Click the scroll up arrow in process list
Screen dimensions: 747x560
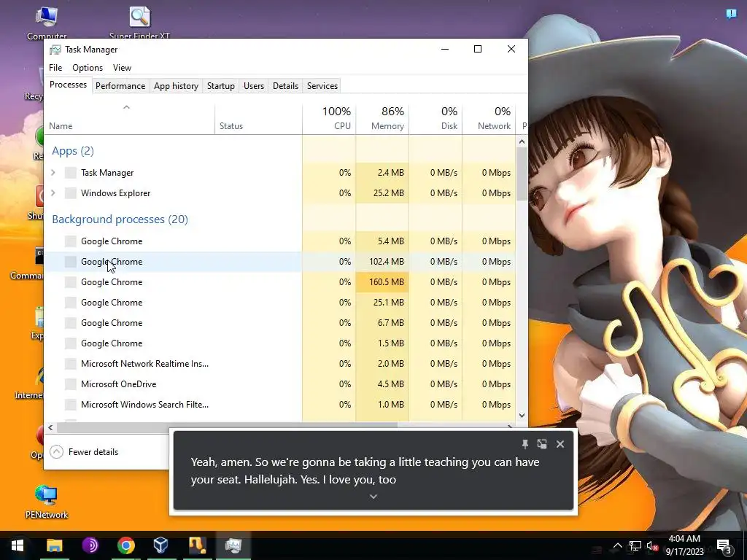522,141
